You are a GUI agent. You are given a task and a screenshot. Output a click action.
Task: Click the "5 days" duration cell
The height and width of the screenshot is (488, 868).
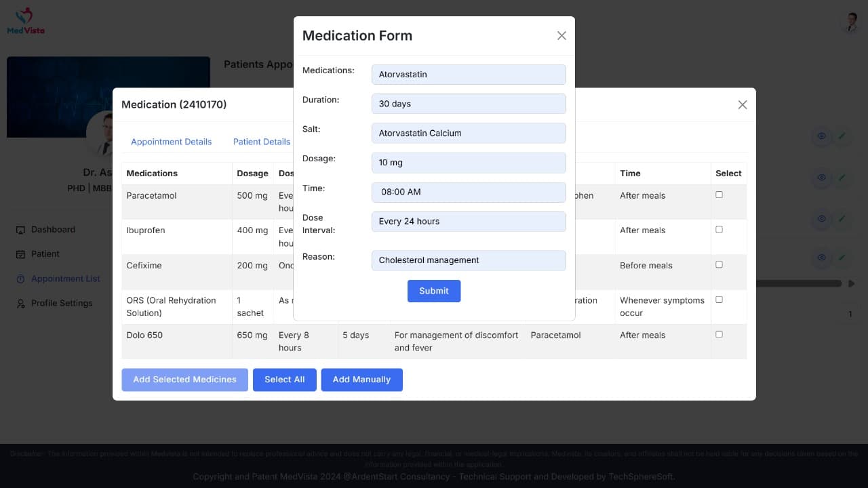pos(363,342)
